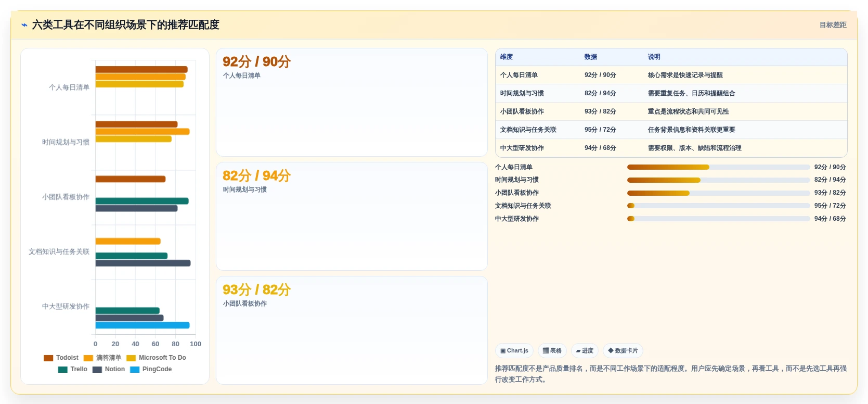Toggle the Microsoft To Do legend swatch

(x=131, y=358)
